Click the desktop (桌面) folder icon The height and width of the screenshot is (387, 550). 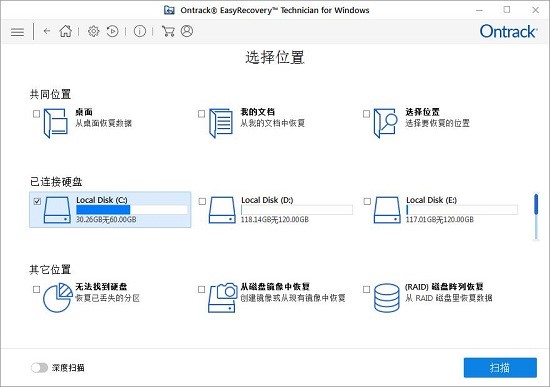55,123
